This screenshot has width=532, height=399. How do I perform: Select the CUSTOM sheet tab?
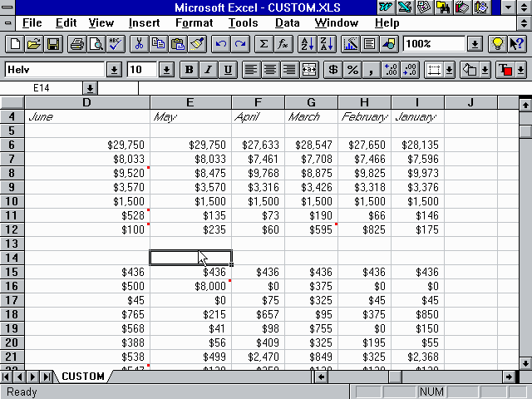[83, 377]
